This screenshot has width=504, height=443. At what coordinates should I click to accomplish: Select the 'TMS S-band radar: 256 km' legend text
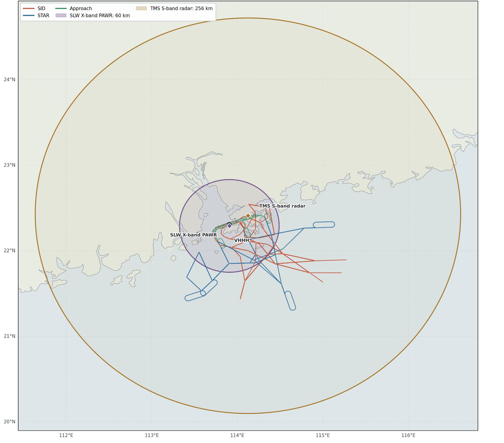[181, 9]
